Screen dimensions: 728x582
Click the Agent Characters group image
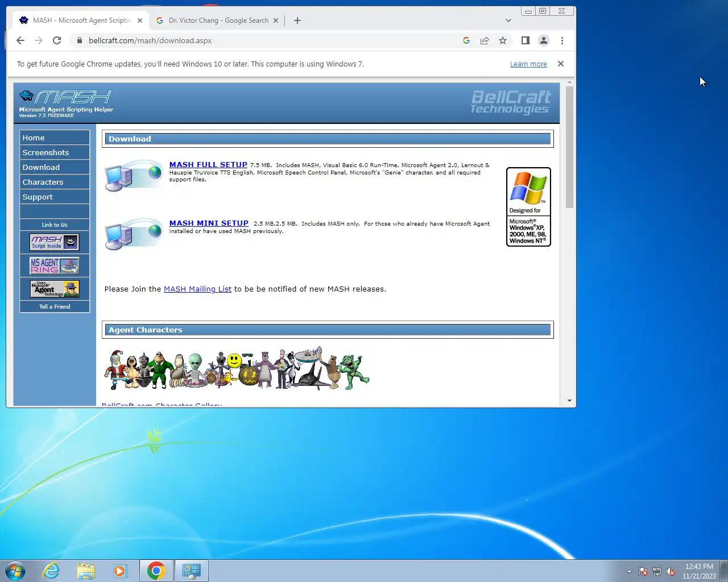(x=237, y=368)
